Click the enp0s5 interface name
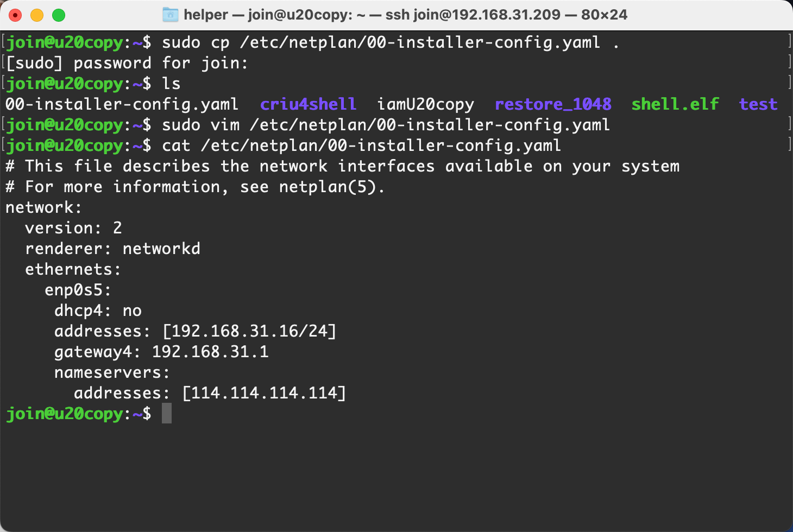 pyautogui.click(x=74, y=290)
